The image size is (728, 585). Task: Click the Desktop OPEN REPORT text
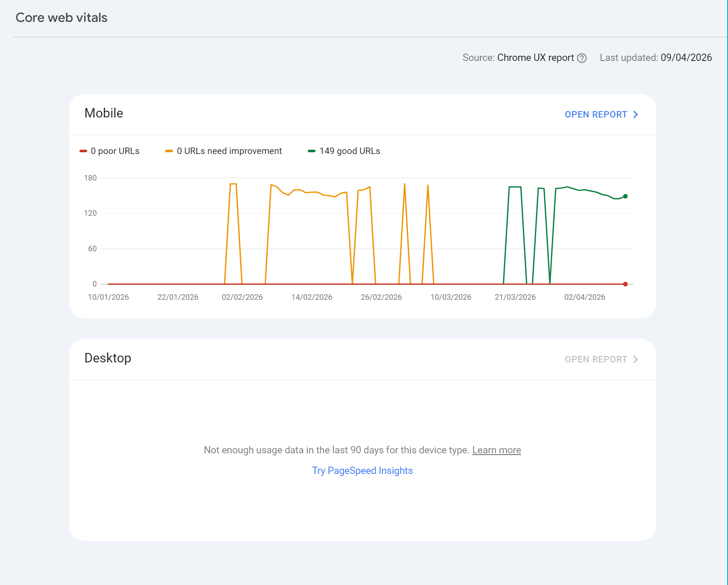[596, 359]
